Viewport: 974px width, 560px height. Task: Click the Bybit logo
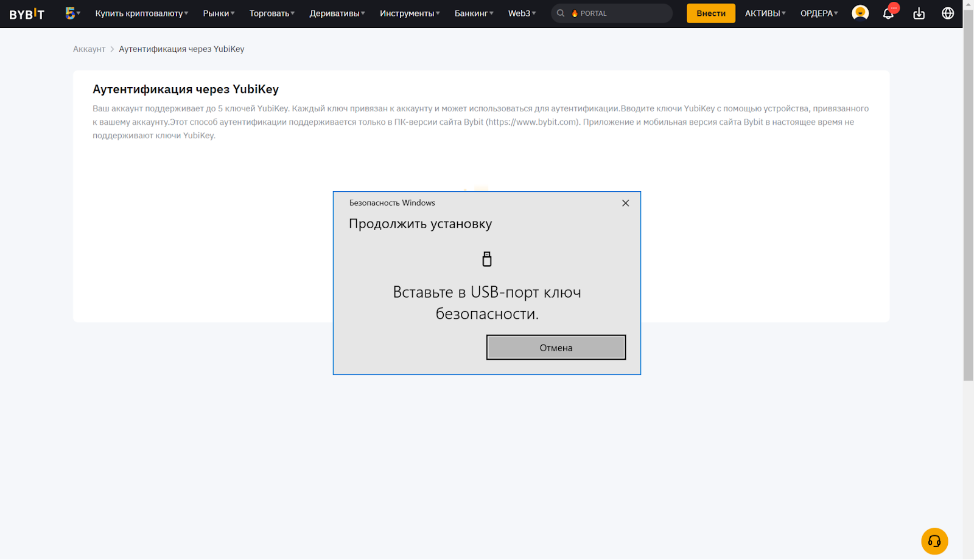coord(27,13)
